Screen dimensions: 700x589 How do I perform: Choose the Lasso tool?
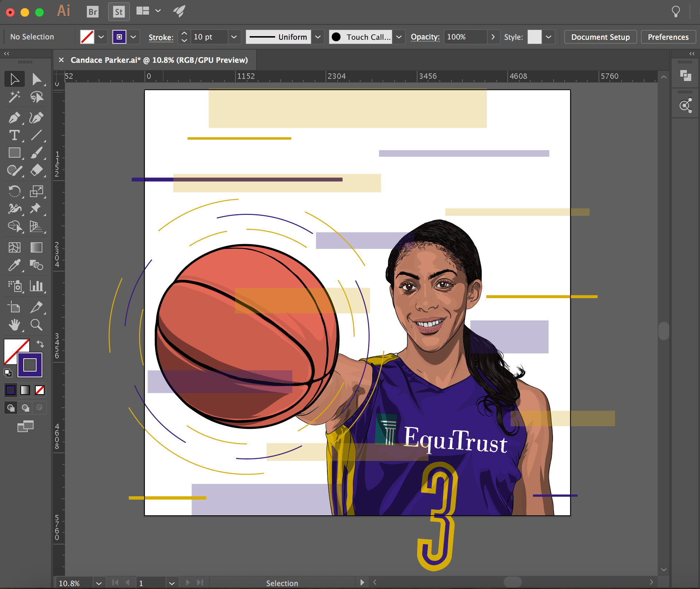tap(36, 97)
